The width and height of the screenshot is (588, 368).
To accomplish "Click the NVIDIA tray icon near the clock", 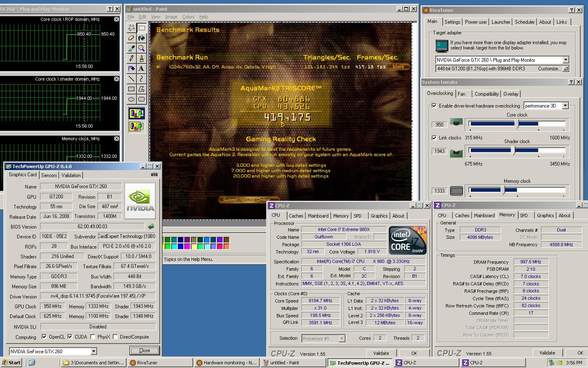I will click(x=559, y=362).
